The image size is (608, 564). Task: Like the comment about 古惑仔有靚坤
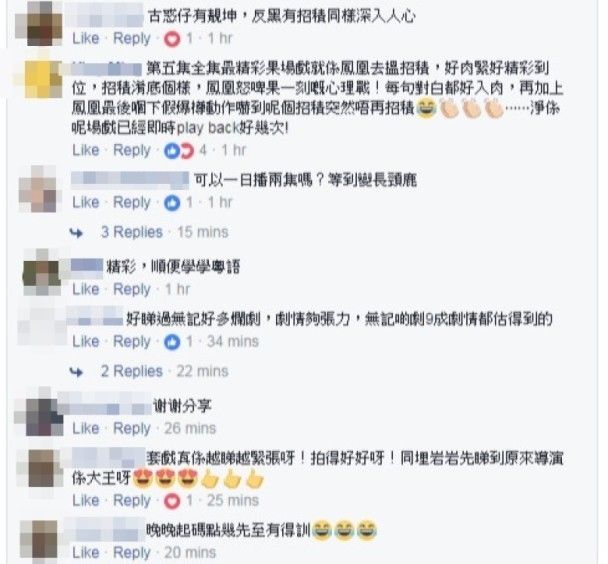86,38
